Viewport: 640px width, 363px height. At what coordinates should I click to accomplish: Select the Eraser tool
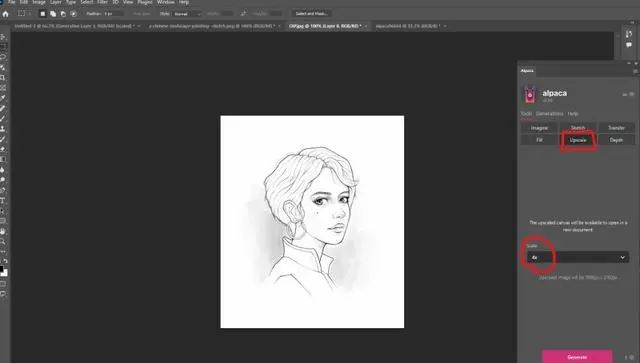[x=3, y=149]
